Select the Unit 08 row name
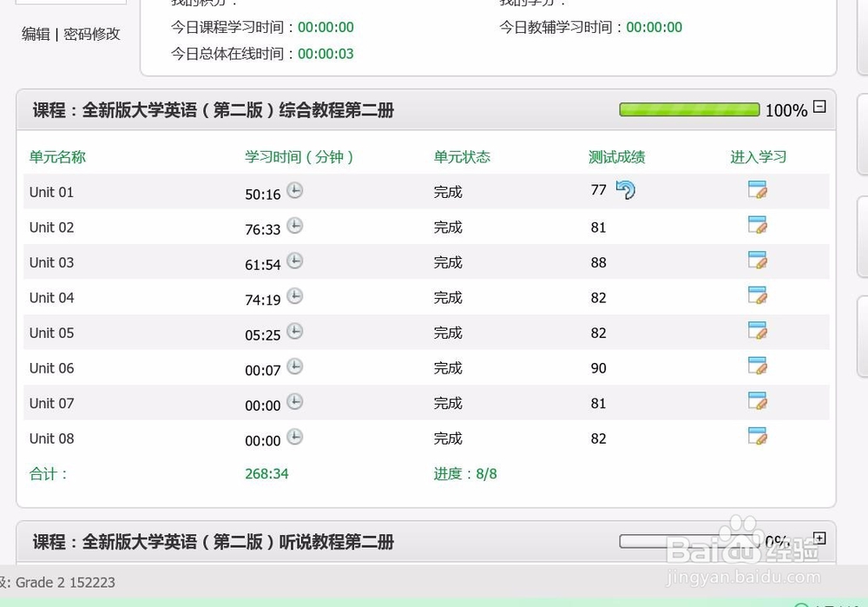This screenshot has width=868, height=607. point(51,439)
